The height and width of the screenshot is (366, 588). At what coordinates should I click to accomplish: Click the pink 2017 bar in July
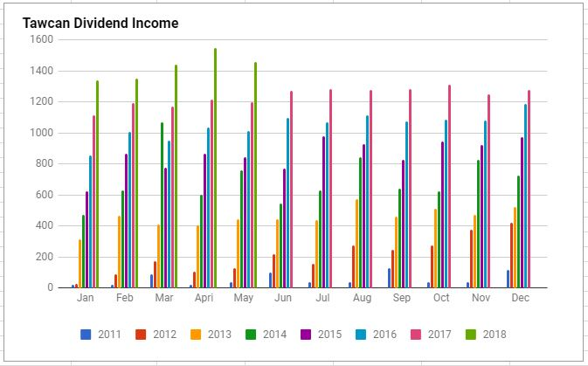coord(330,190)
